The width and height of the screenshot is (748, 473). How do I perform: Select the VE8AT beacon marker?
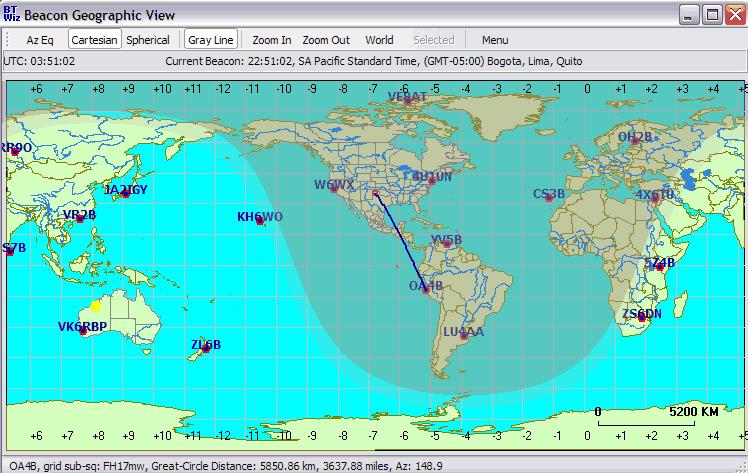(x=407, y=101)
